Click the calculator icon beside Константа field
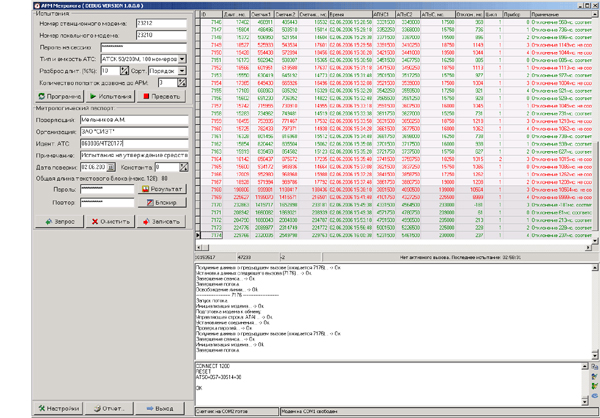 pyautogui.click(x=184, y=167)
